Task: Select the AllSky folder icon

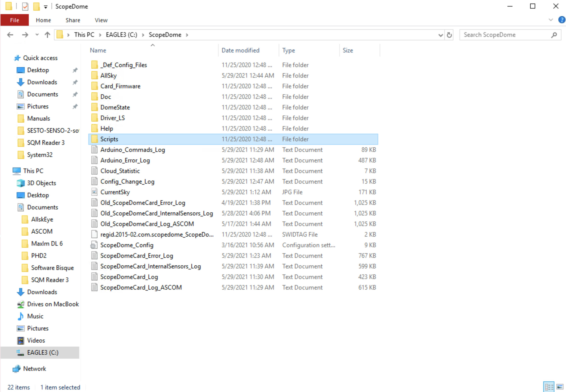Action: tap(94, 75)
